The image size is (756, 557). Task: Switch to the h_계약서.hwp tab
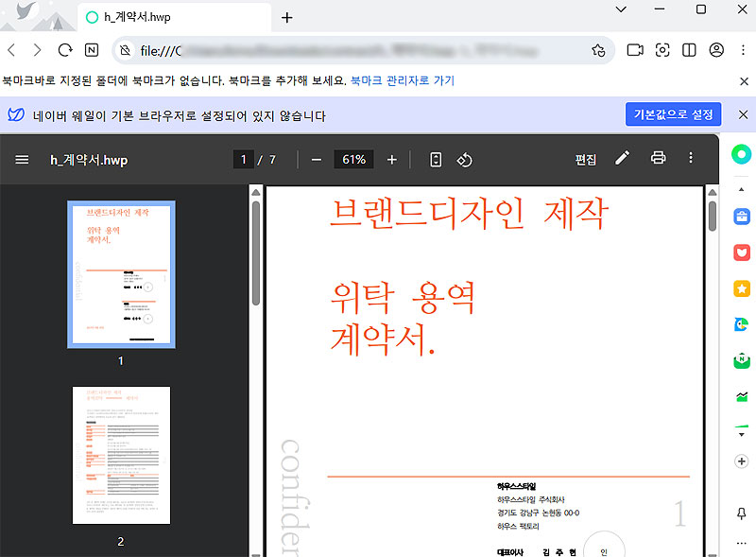click(x=151, y=16)
